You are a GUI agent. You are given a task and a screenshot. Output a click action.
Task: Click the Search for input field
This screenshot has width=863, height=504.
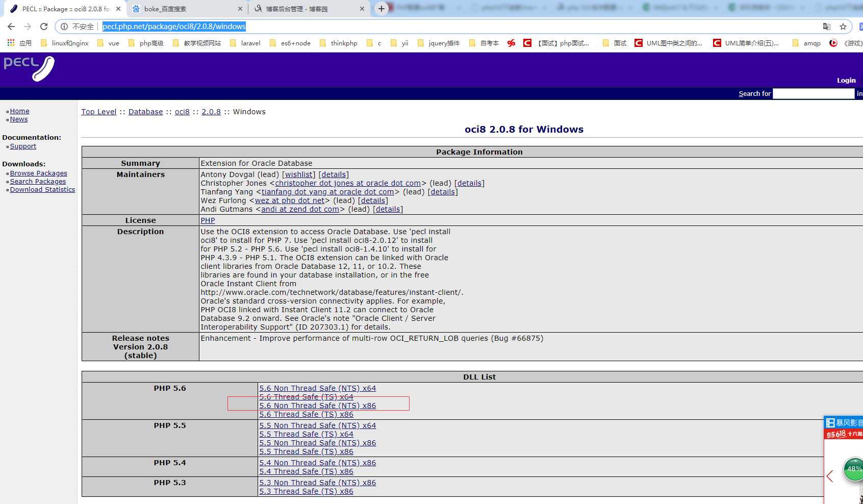(814, 93)
